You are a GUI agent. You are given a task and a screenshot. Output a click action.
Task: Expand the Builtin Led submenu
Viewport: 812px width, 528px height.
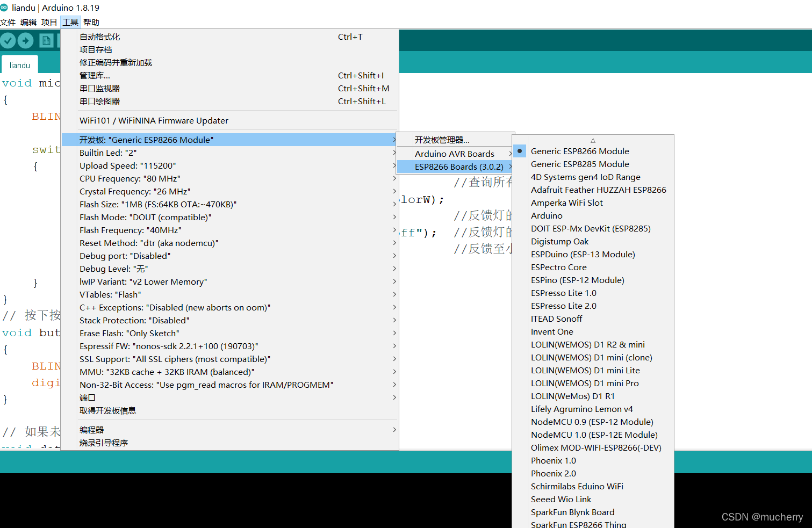pyautogui.click(x=230, y=153)
